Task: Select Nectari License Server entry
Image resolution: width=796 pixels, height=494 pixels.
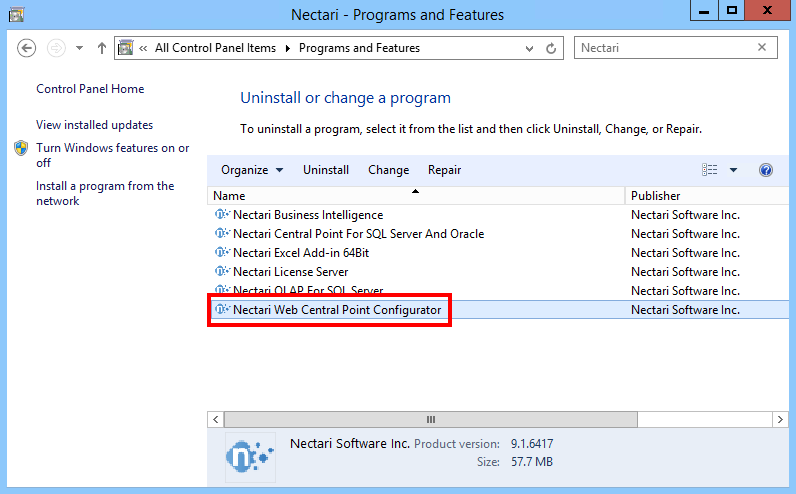Action: point(290,272)
